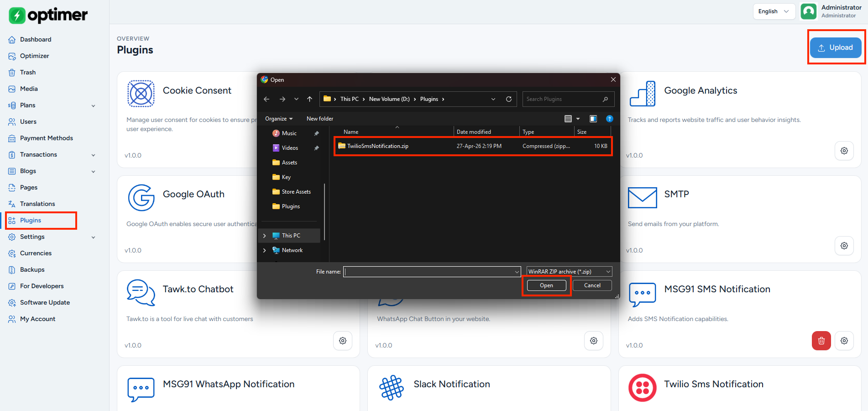Expand the address bar path dropdown
Viewport: 868px width, 411px height.
[493, 99]
